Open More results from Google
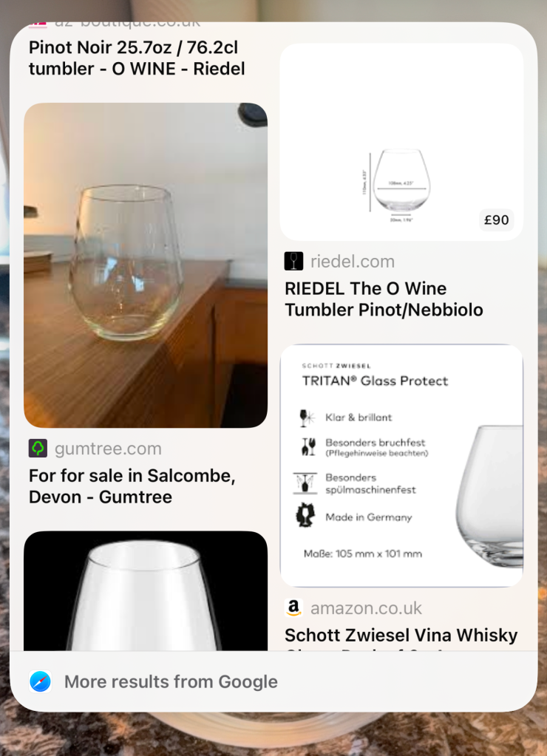Image resolution: width=547 pixels, height=756 pixels. click(x=171, y=681)
